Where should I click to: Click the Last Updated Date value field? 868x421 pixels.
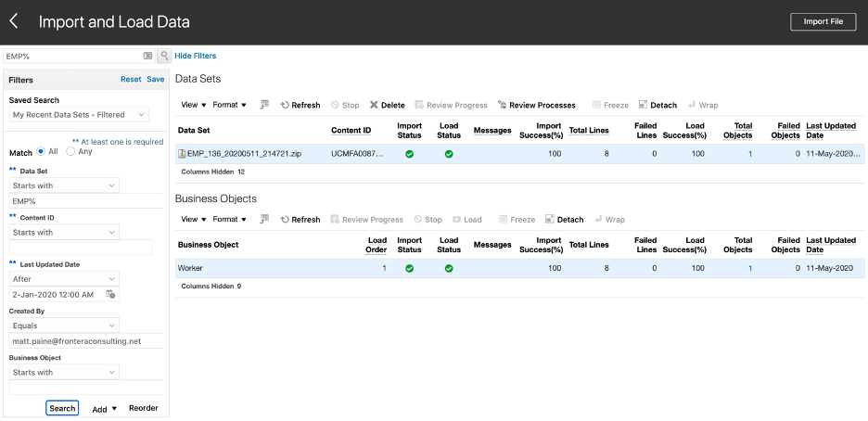pyautogui.click(x=56, y=294)
